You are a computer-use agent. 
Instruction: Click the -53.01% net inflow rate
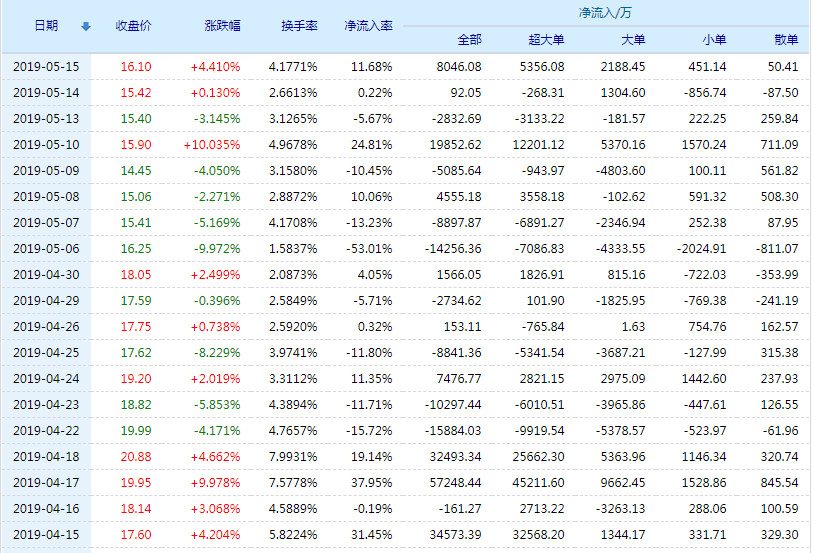(x=369, y=249)
